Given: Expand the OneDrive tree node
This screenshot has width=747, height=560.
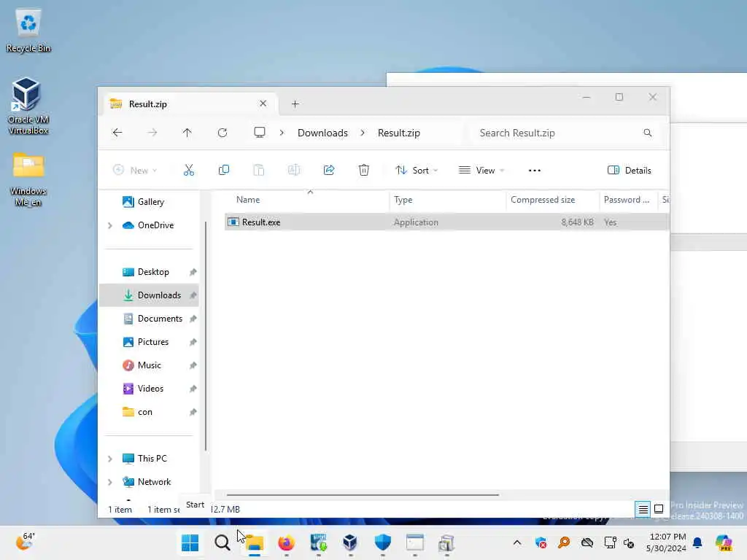Looking at the screenshot, I should tap(110, 225).
